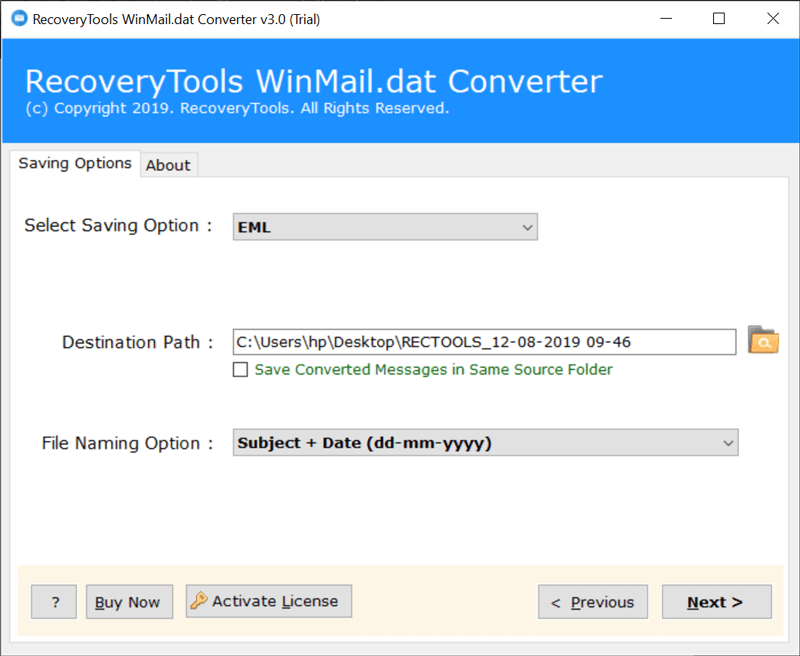This screenshot has height=656, width=800.
Task: Enable Save Converted Messages in Same Source Folder
Action: click(x=240, y=369)
